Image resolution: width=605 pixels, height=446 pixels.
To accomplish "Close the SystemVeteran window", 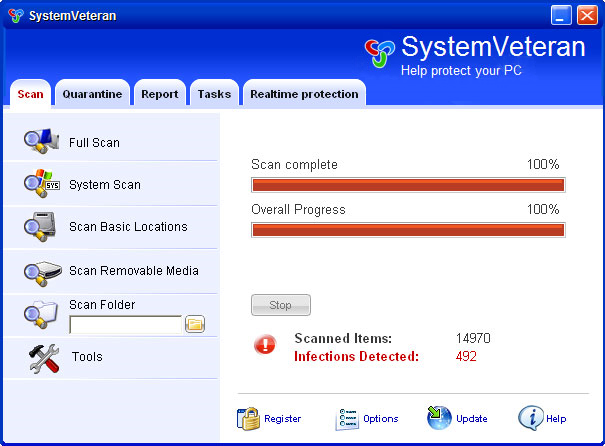I will [587, 15].
